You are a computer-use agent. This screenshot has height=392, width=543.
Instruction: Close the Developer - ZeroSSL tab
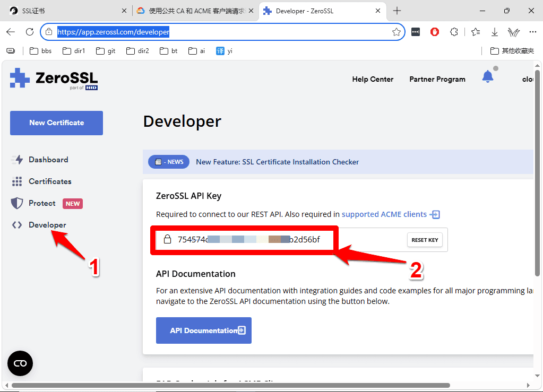(x=378, y=11)
